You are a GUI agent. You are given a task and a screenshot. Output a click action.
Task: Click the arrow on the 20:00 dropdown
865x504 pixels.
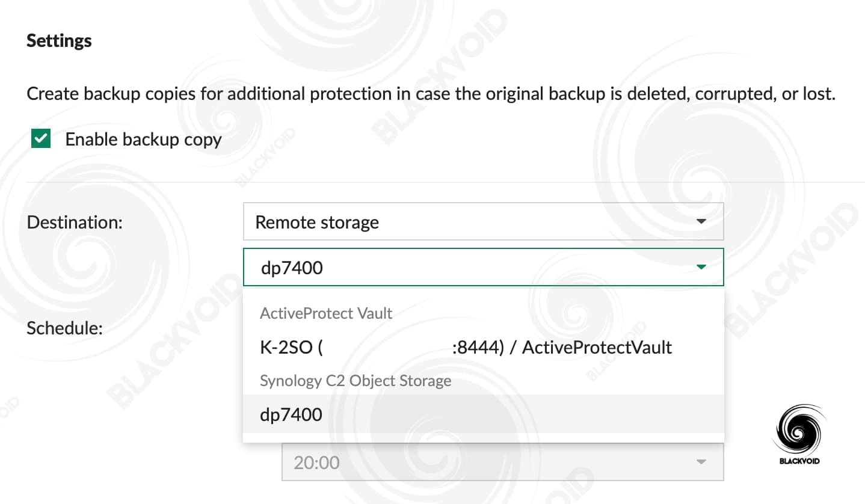(x=701, y=463)
